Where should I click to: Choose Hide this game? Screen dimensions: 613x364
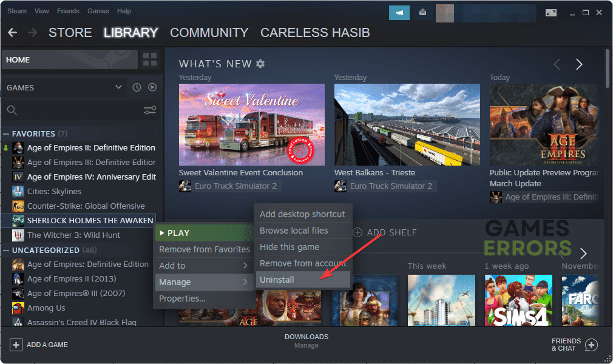point(303,247)
